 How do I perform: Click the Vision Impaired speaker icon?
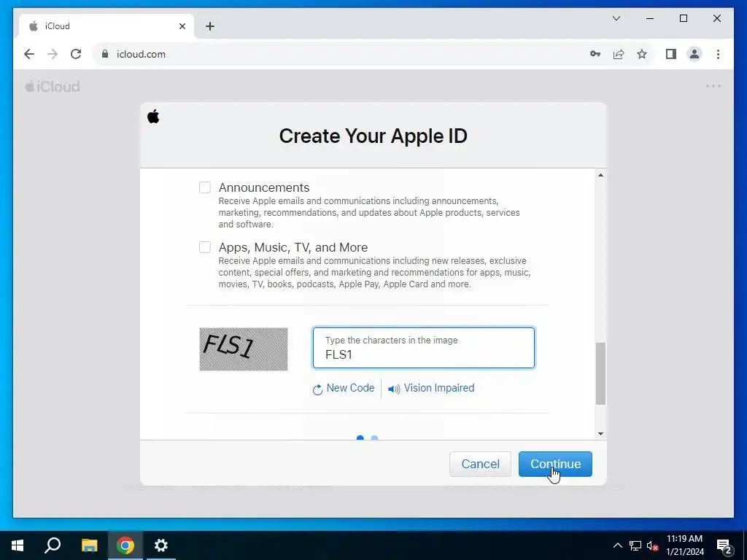(x=394, y=389)
